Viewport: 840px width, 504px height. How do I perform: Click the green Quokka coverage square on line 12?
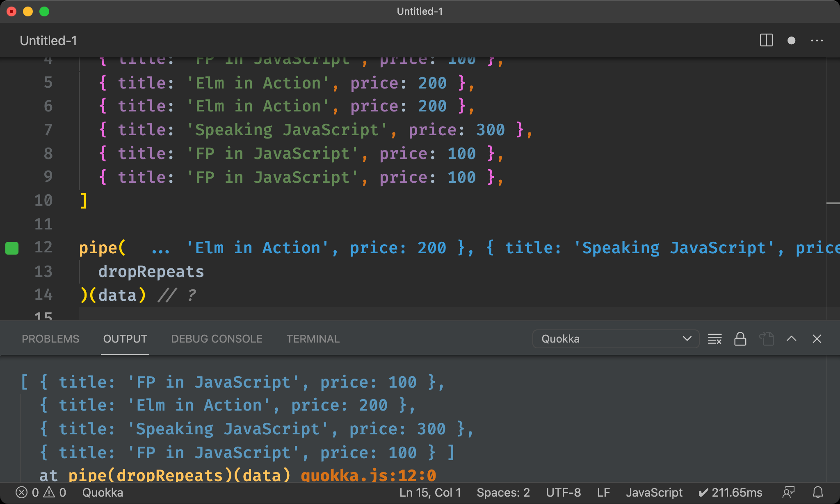pyautogui.click(x=12, y=248)
